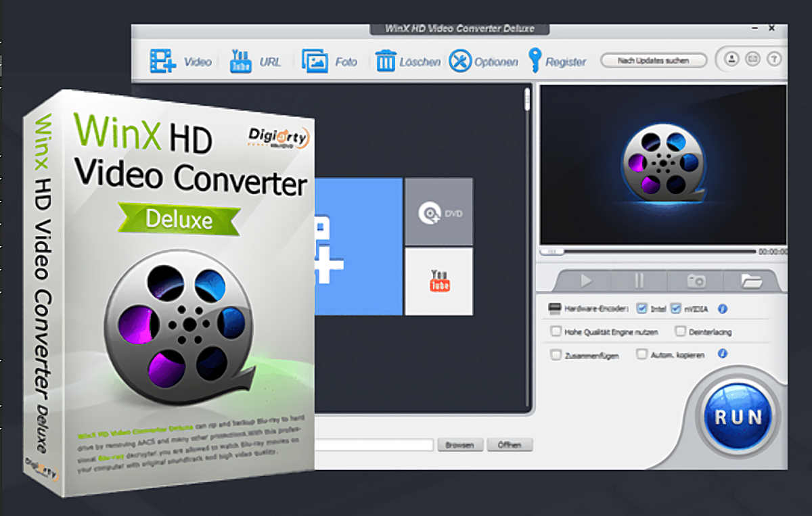812x516 pixels.
Task: Click the preview playback progress slider
Action: point(648,252)
